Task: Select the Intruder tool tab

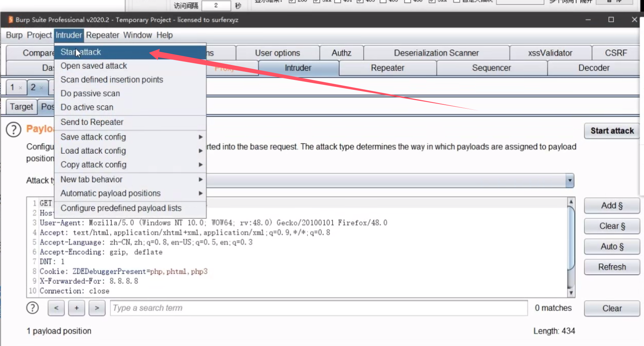Action: pyautogui.click(x=298, y=68)
